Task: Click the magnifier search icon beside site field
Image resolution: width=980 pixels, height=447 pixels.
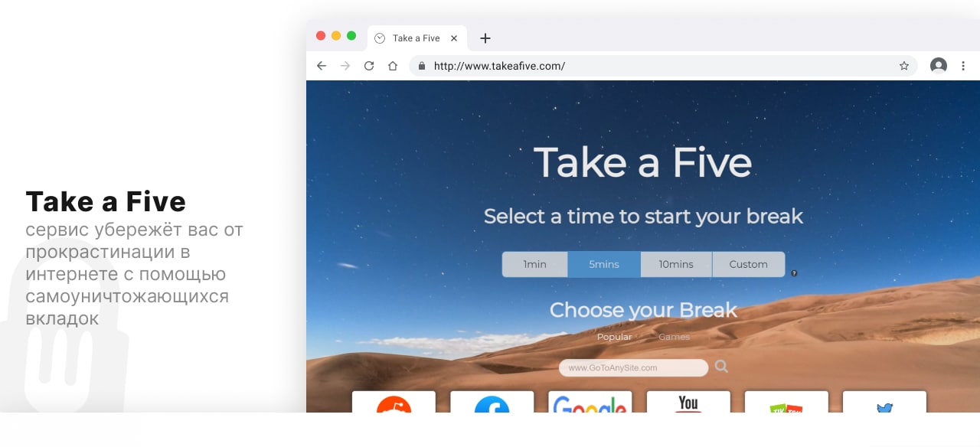Action: [721, 367]
